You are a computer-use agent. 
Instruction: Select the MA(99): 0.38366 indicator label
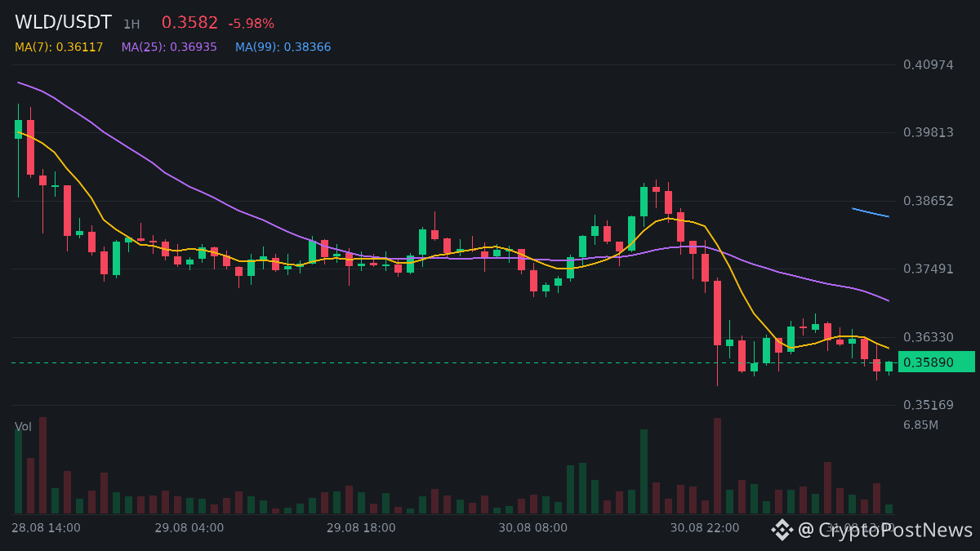283,47
